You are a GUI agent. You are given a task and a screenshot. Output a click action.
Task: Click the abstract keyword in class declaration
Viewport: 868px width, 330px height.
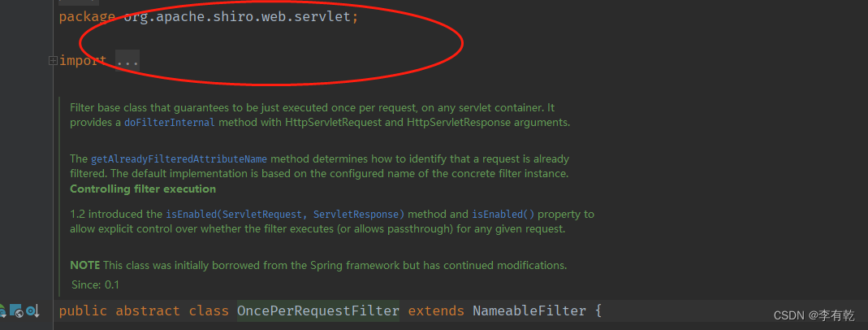pos(148,310)
